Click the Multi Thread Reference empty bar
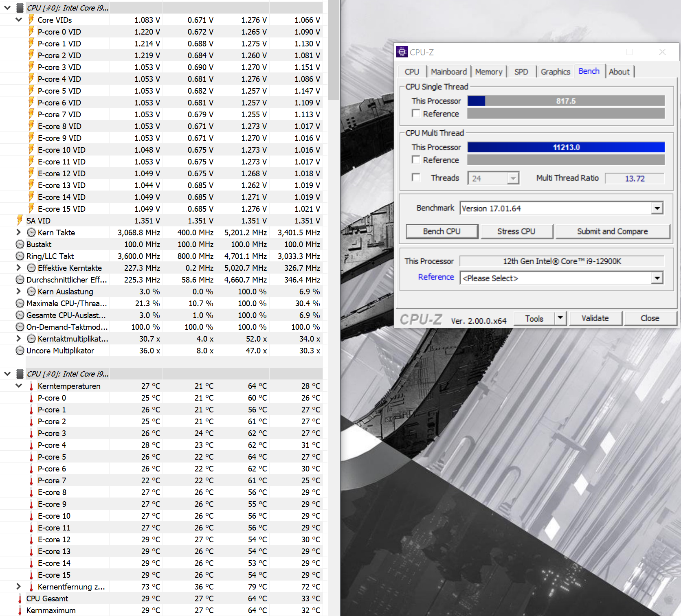681x616 pixels. (x=566, y=160)
